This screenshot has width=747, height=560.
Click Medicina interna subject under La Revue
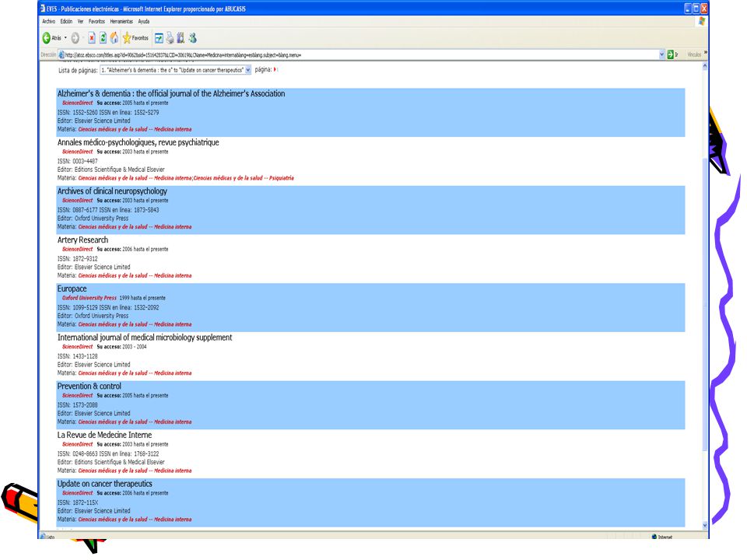(x=135, y=471)
